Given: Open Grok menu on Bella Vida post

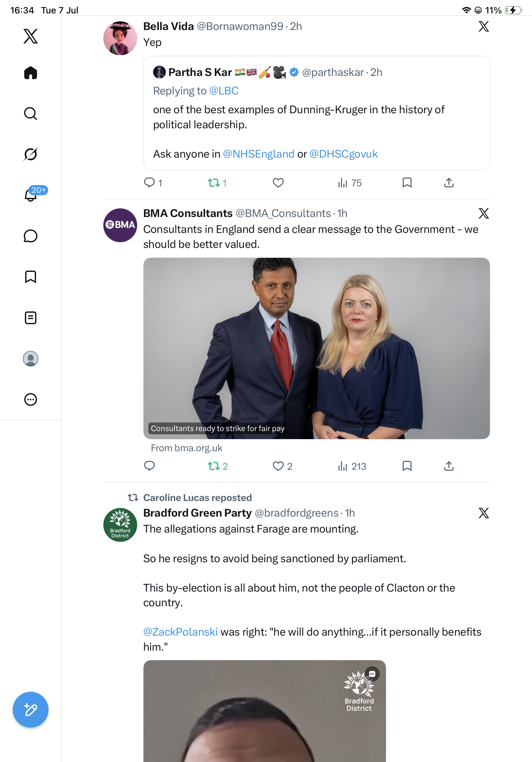Looking at the screenshot, I should click(484, 26).
